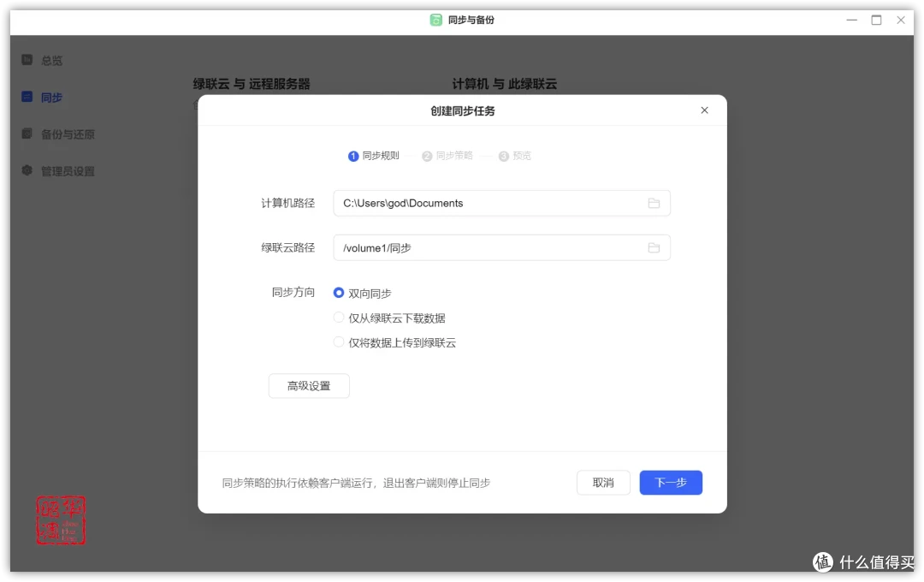Click 计算机 与 此绿联云 heading

click(x=505, y=84)
